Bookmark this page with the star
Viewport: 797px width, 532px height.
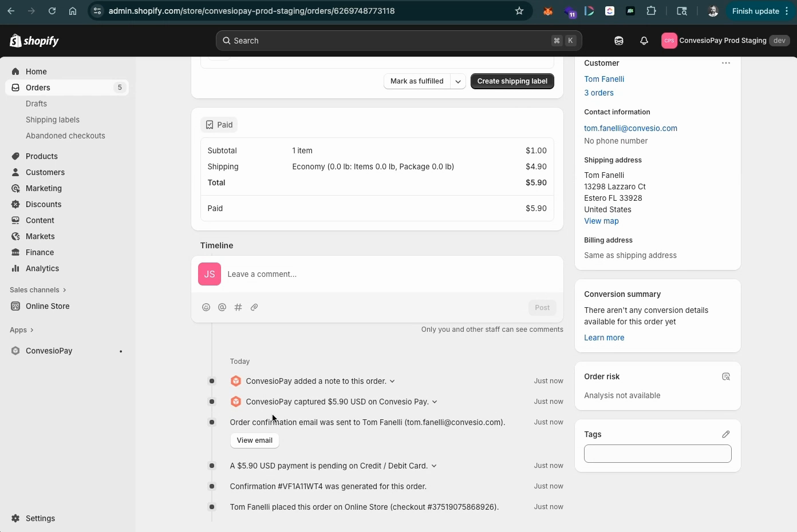click(x=519, y=11)
